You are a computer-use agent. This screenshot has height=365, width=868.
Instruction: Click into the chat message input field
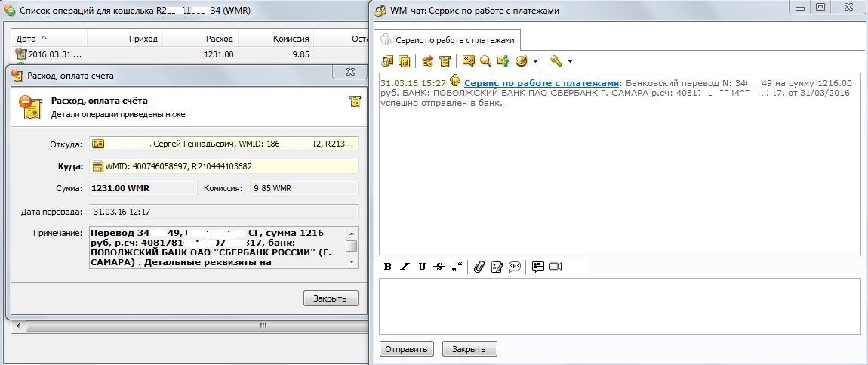tap(620, 306)
